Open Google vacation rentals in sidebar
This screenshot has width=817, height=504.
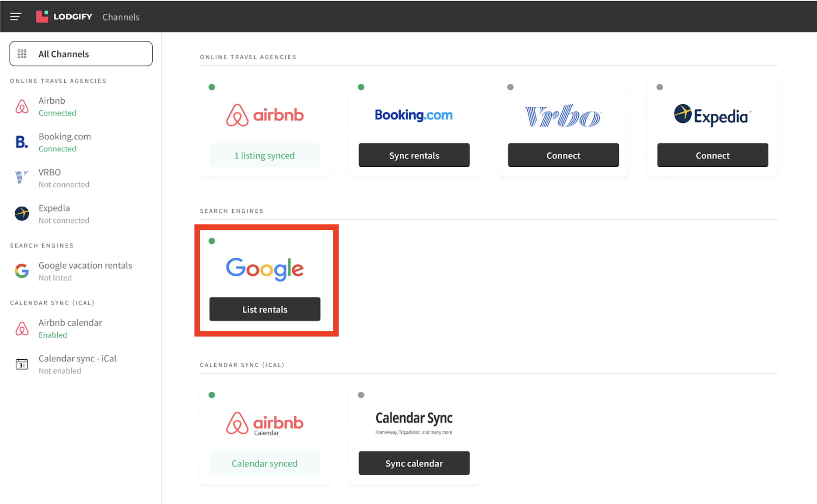click(81, 271)
